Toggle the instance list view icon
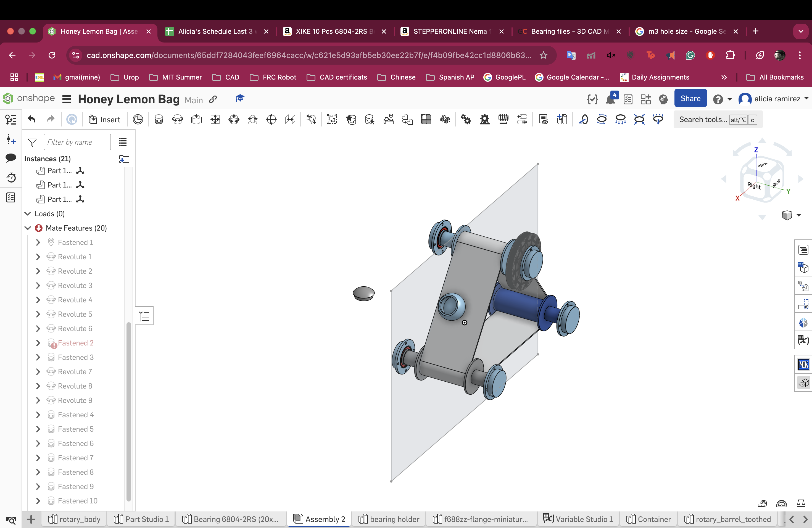Screen dimensions: 812x528 [122, 142]
